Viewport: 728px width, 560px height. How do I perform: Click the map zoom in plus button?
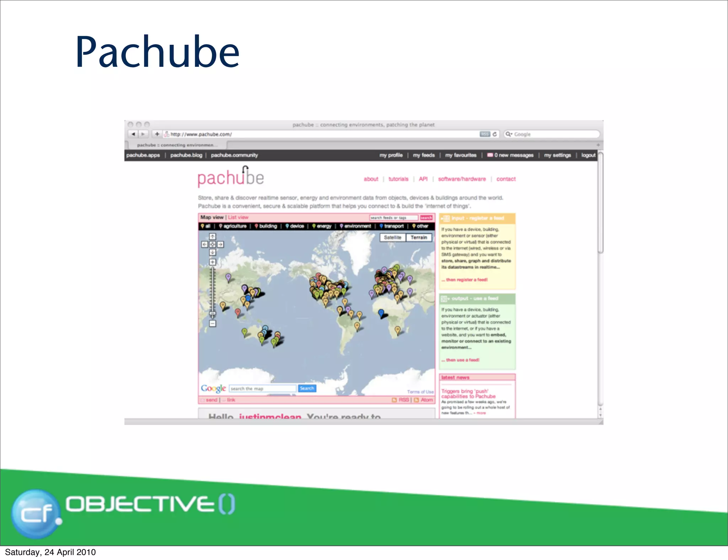point(212,262)
